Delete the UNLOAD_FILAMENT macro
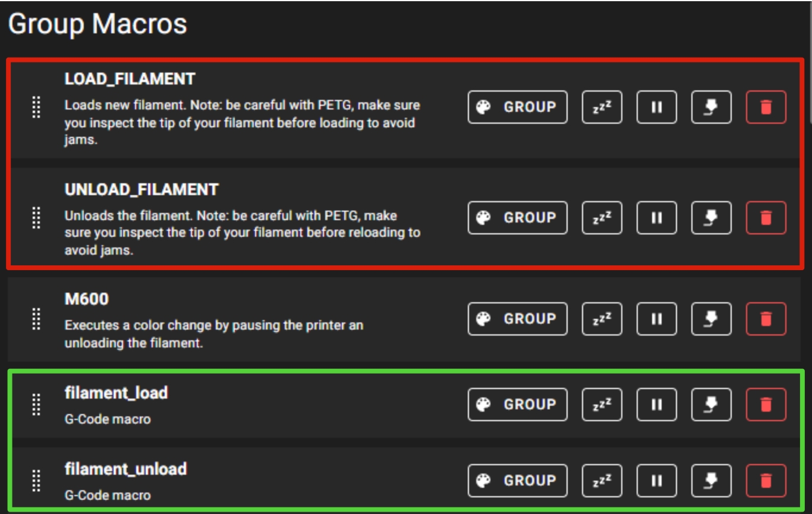The width and height of the screenshot is (812, 514). (766, 218)
